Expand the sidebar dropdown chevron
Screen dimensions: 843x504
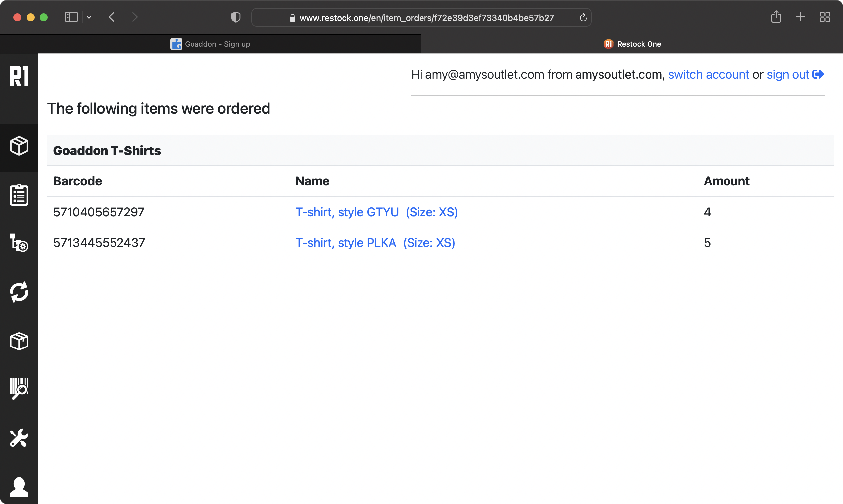point(89,17)
